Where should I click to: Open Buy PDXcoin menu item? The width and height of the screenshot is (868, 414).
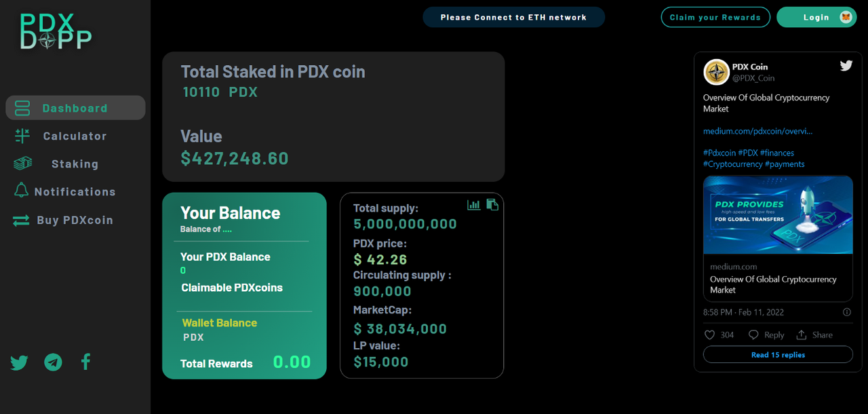click(75, 220)
